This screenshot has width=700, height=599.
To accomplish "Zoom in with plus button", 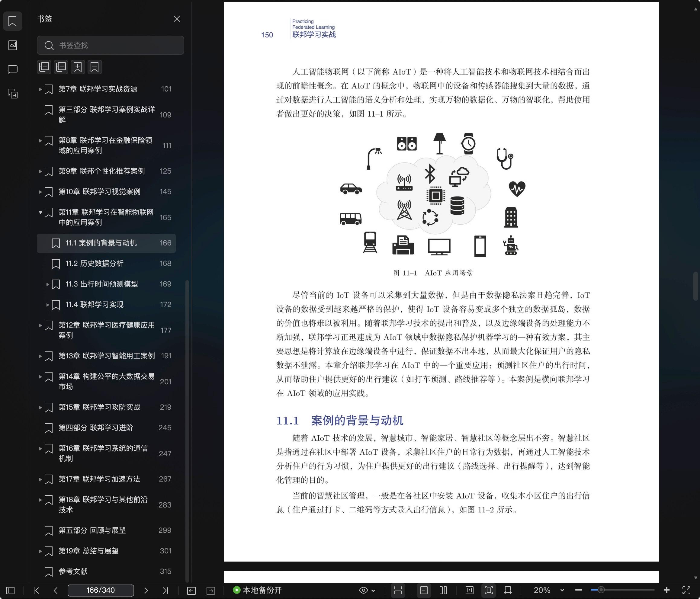I will (666, 590).
